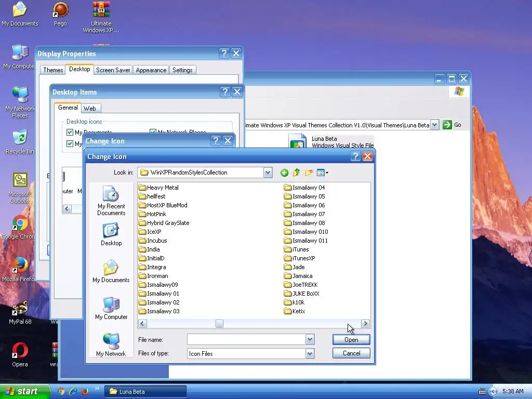Select the Integra folder
532x399 pixels.
(x=152, y=267)
